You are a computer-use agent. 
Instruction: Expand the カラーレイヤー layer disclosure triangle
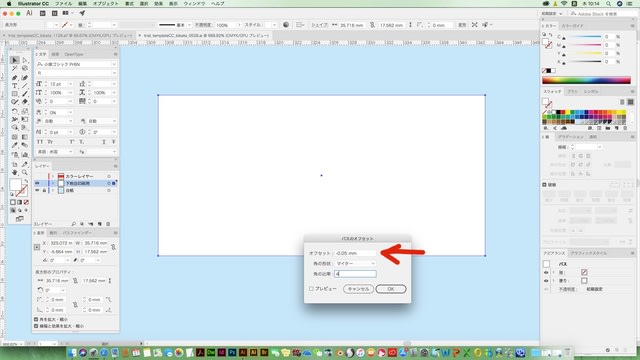(53, 176)
